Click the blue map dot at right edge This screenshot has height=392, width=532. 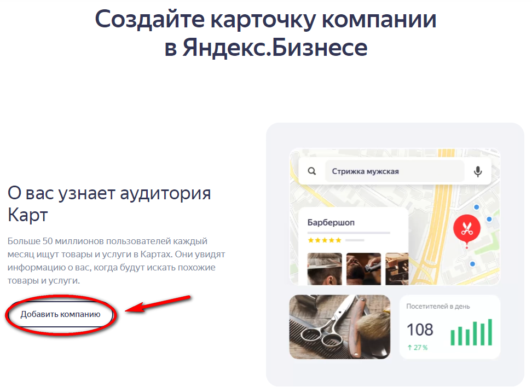click(489, 219)
